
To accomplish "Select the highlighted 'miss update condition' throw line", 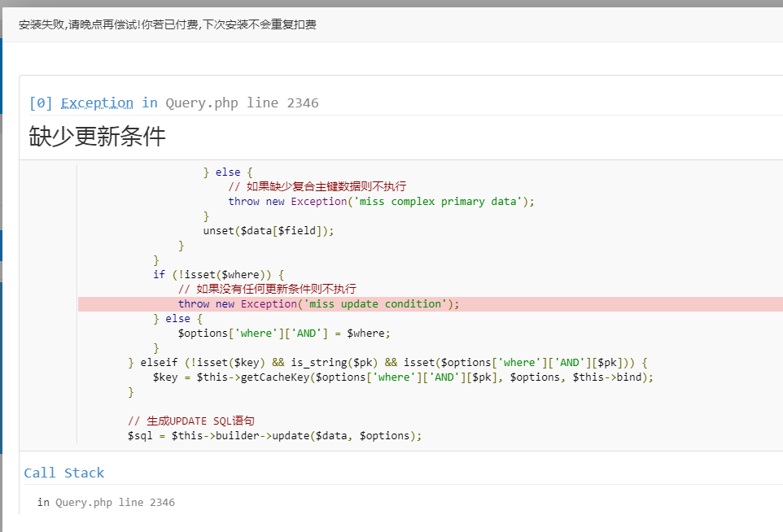I will pos(318,304).
